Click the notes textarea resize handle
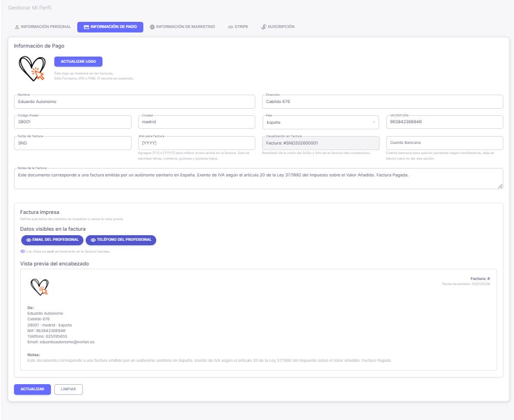 coord(499,186)
